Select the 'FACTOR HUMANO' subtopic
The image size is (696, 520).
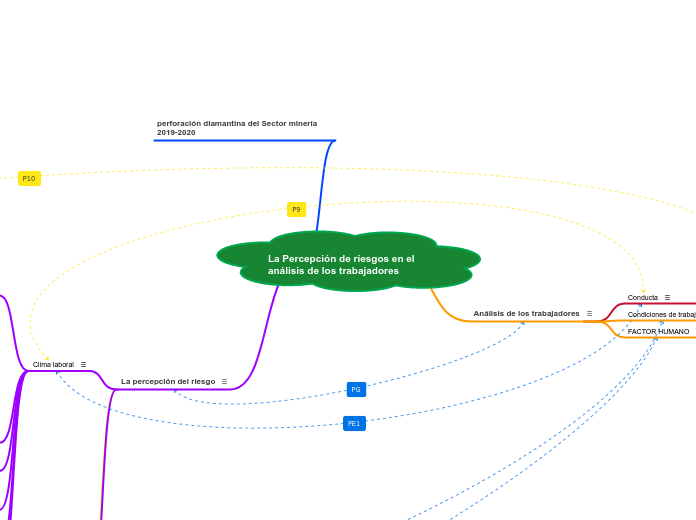[x=658, y=332]
